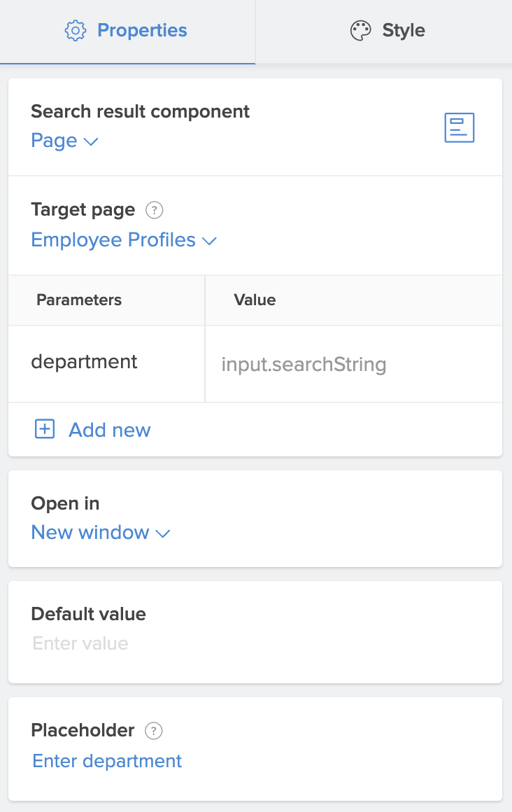Open the New window dropdown
Viewport: 512px width, 812px height.
click(101, 533)
